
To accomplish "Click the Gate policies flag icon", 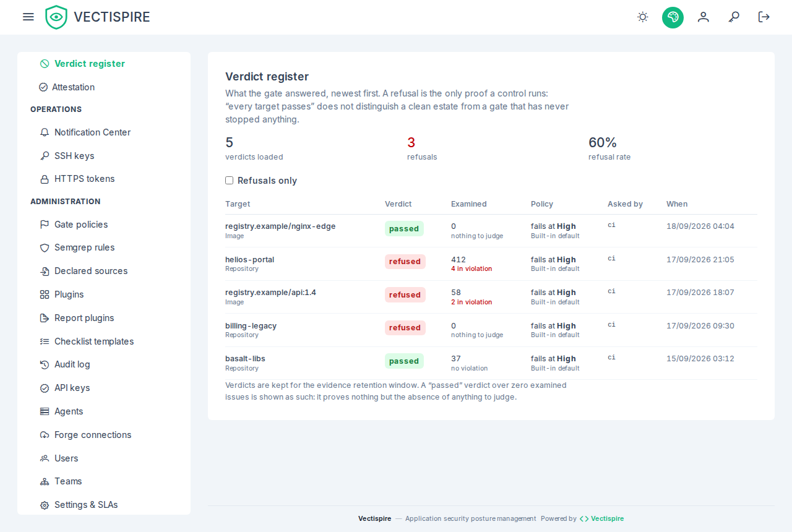I will tap(45, 225).
